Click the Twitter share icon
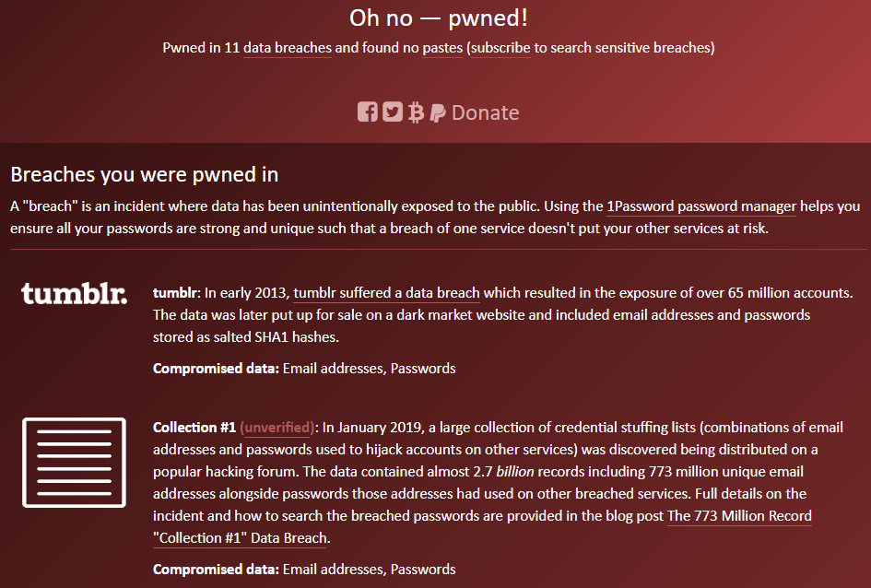This screenshot has width=871, height=588. (x=393, y=112)
